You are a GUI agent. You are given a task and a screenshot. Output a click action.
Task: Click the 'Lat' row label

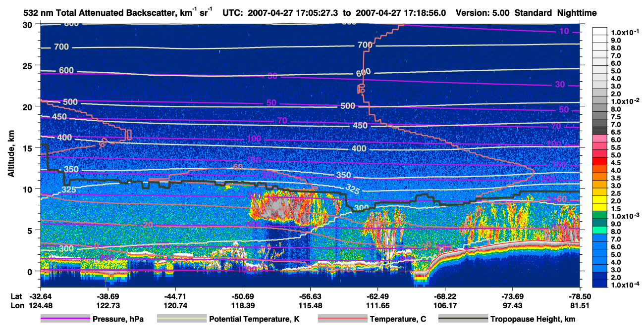(16, 296)
